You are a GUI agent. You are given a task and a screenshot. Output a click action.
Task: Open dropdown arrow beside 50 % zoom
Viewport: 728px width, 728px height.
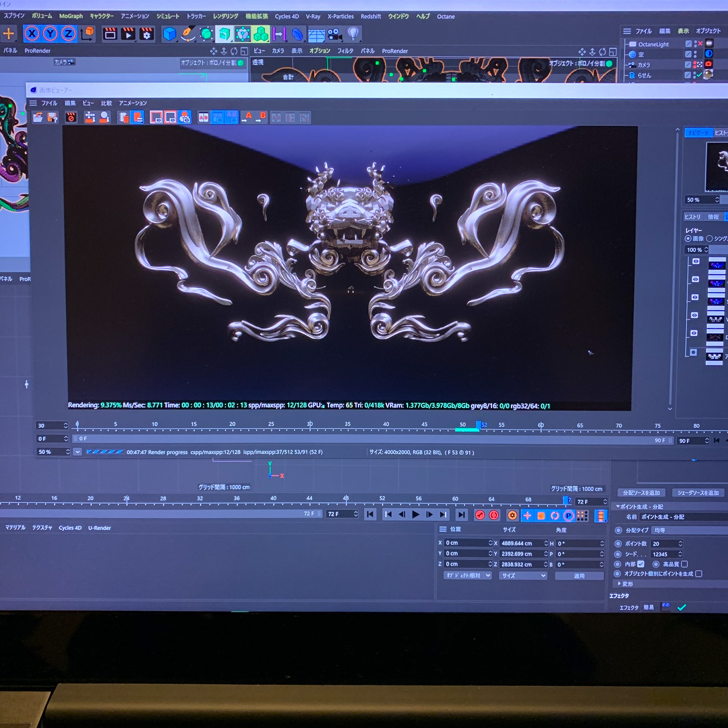click(77, 452)
